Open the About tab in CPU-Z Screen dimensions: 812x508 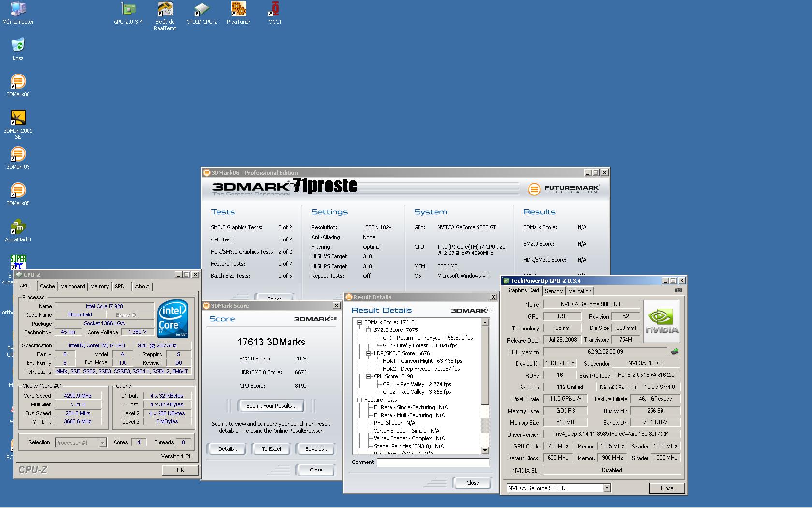pos(142,286)
